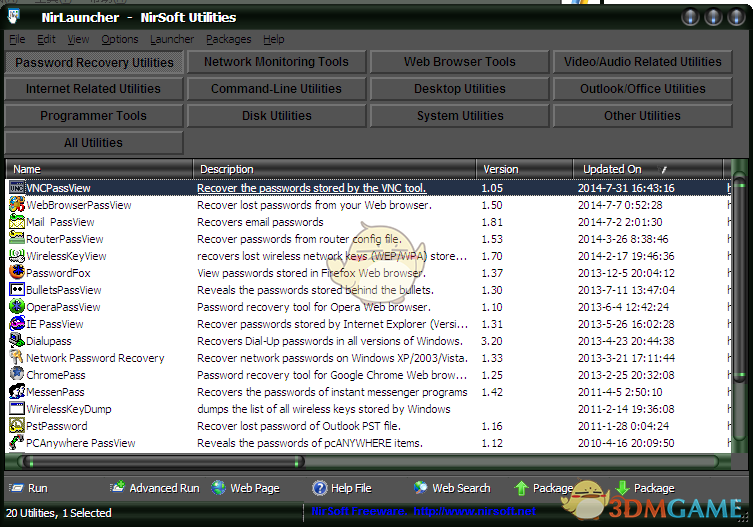753x527 pixels.
Task: Select the ChromePass row name
Action: [56, 375]
